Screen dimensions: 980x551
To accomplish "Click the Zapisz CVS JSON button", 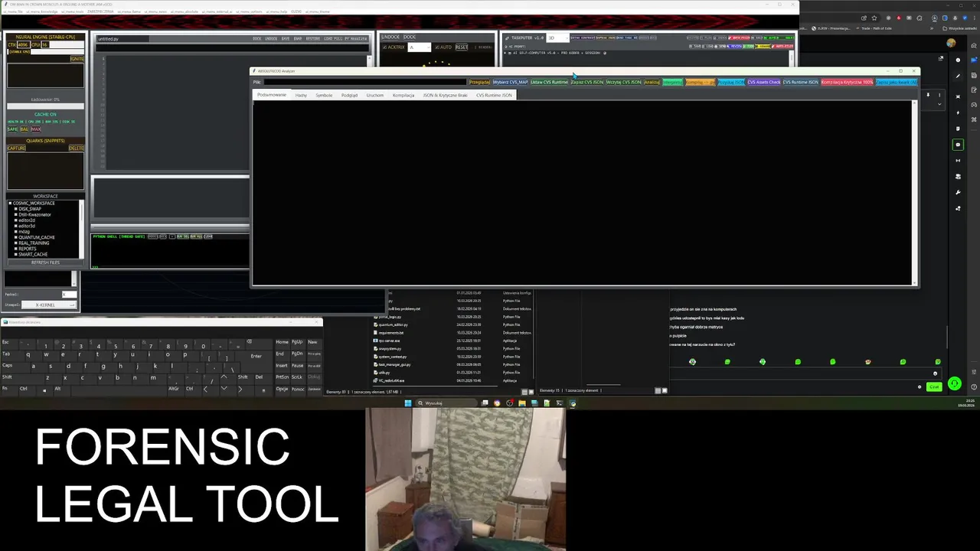I will (x=587, y=82).
